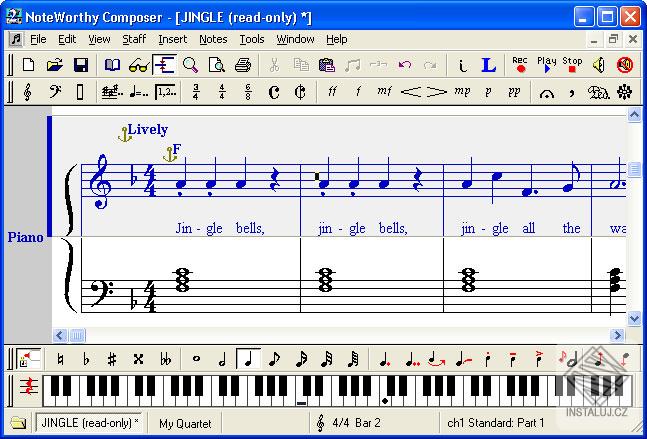Image resolution: width=647 pixels, height=439 pixels.
Task: Insert a treble clef
Action: click(28, 91)
